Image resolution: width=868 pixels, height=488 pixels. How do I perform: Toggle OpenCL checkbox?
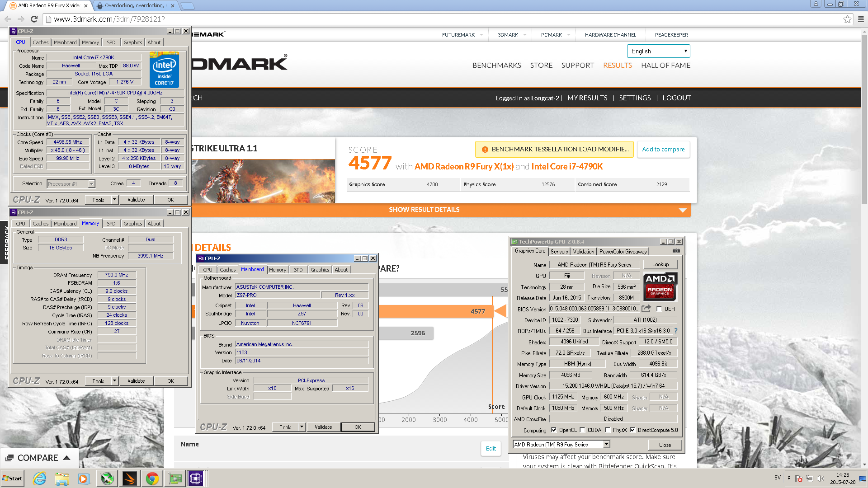(x=554, y=430)
